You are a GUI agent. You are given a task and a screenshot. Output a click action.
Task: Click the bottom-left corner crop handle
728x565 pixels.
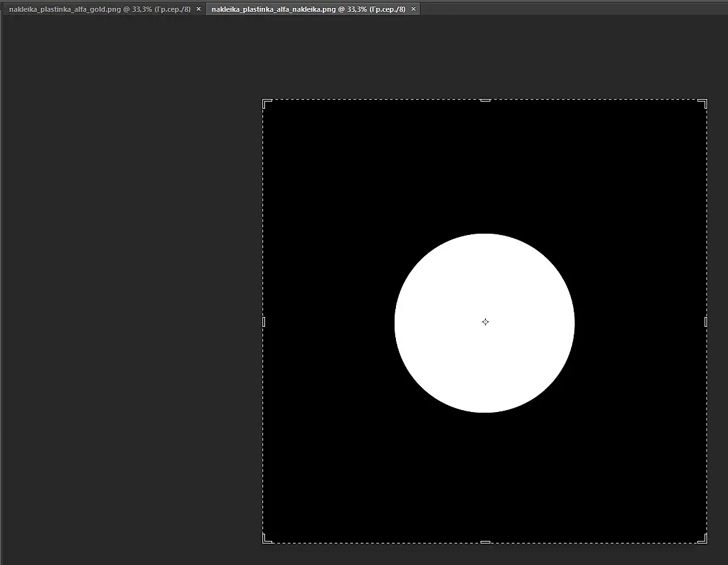point(266,538)
